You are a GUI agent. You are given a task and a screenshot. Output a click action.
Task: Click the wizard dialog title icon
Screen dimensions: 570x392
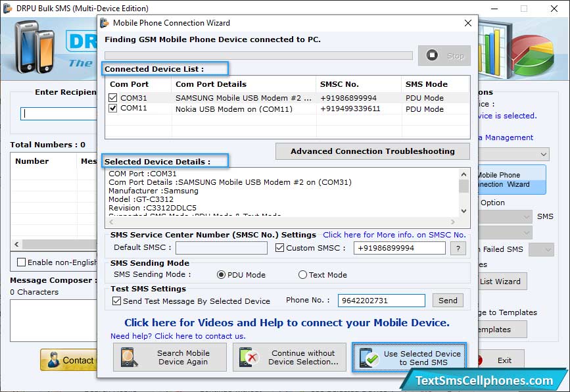(x=105, y=23)
